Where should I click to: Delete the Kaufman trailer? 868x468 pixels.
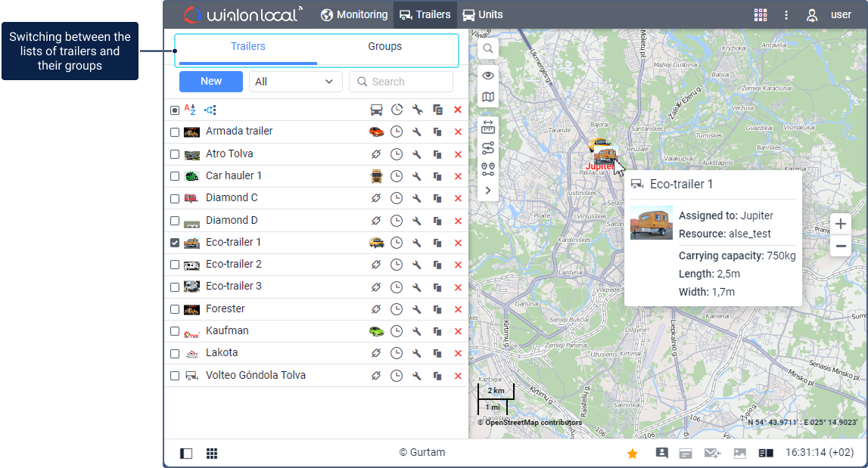point(458,331)
